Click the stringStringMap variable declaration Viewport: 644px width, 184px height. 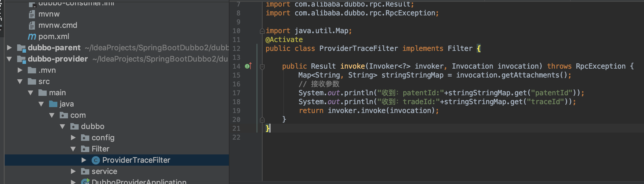pos(412,75)
